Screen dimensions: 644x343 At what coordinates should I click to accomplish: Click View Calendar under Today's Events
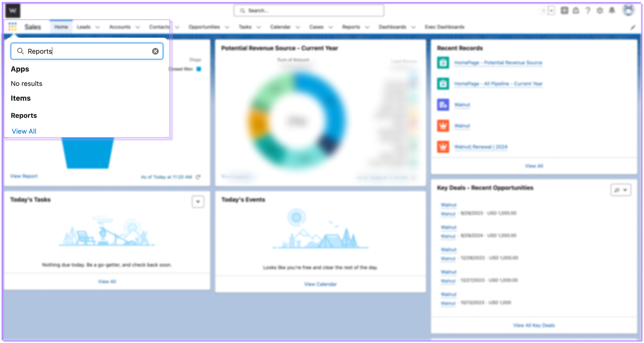(x=320, y=284)
